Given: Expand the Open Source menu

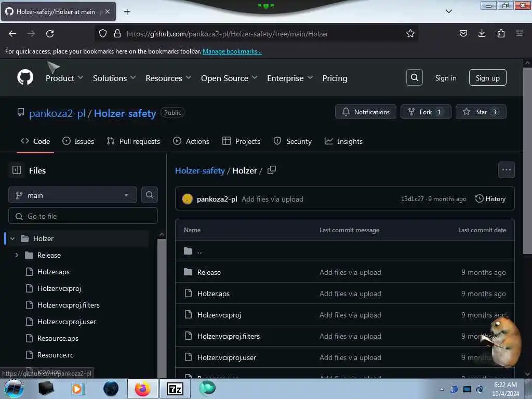Looking at the screenshot, I should coord(229,78).
